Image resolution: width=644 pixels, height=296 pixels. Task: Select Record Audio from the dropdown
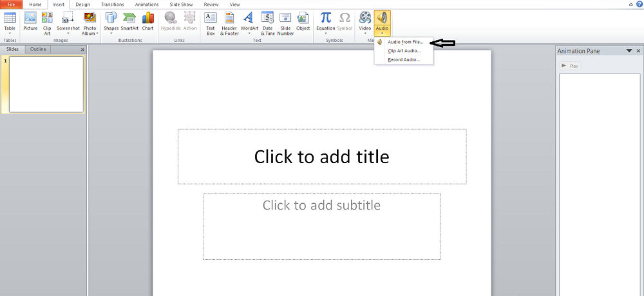click(x=403, y=60)
